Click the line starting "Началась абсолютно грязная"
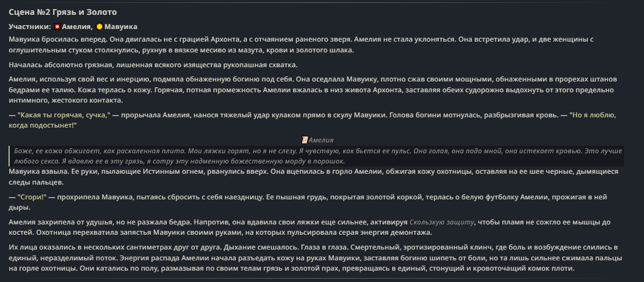 (153, 65)
